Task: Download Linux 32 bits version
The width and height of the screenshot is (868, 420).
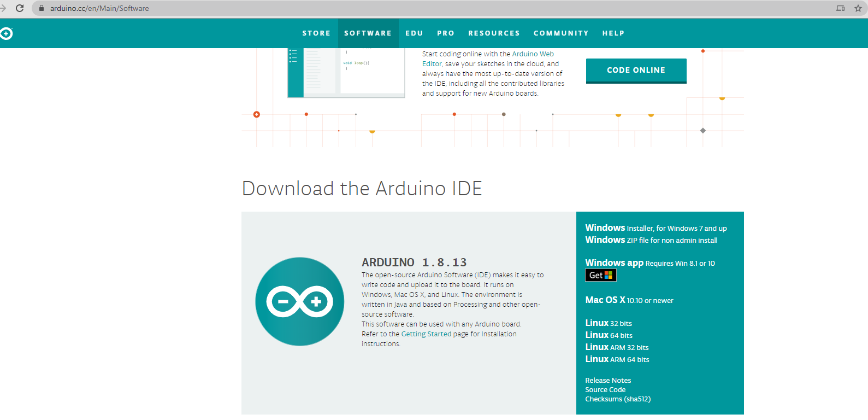Action: 609,323
